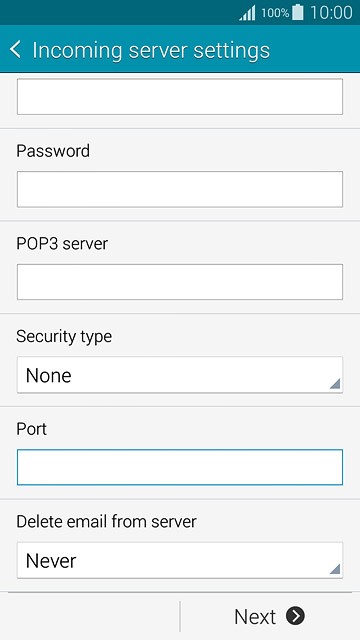The height and width of the screenshot is (640, 360).
Task: Tap the Next button
Action: pos(269,616)
